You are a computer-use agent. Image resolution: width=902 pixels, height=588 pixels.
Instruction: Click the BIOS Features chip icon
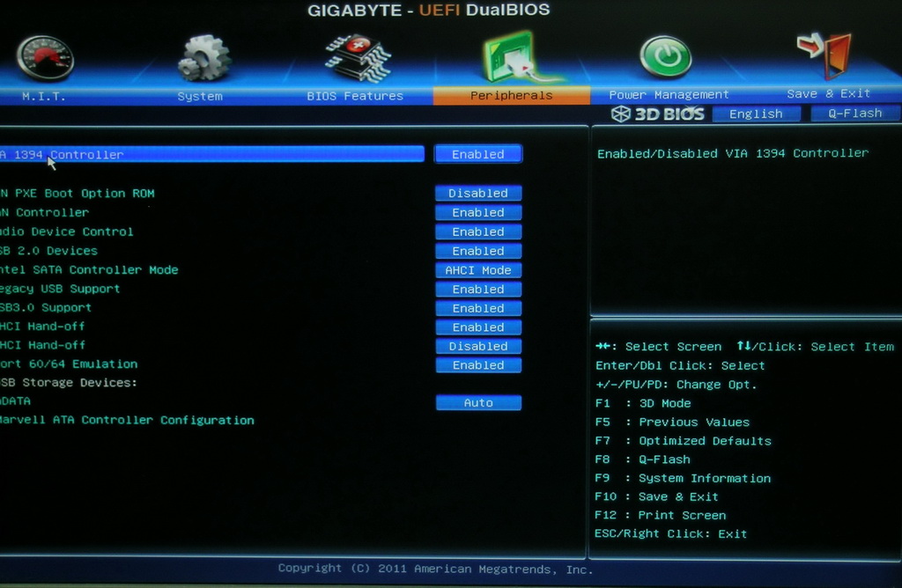[x=358, y=57]
